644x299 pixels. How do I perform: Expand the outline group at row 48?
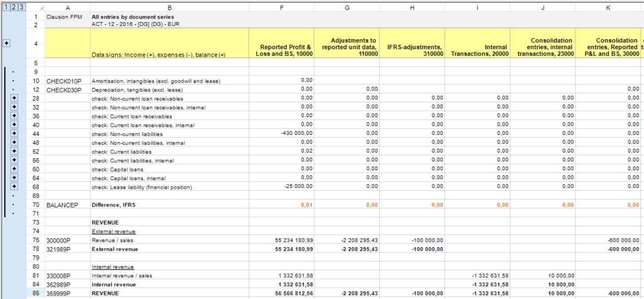coord(14,142)
